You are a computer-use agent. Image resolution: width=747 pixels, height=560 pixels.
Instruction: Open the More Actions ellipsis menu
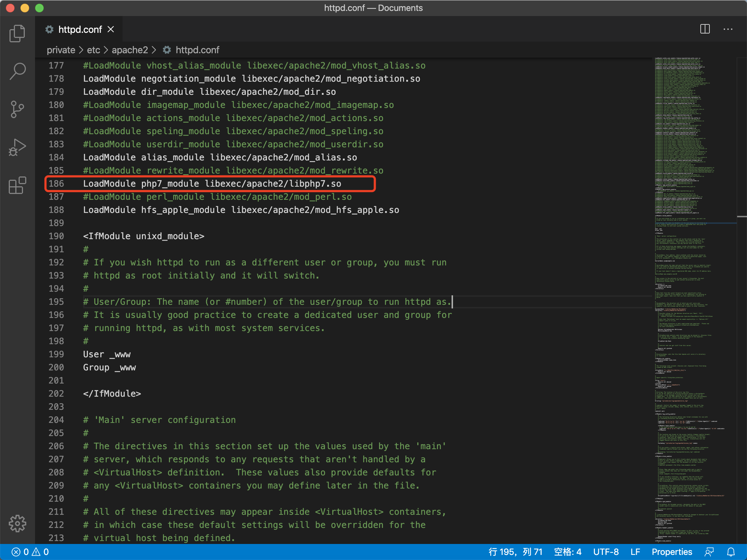pos(728,29)
